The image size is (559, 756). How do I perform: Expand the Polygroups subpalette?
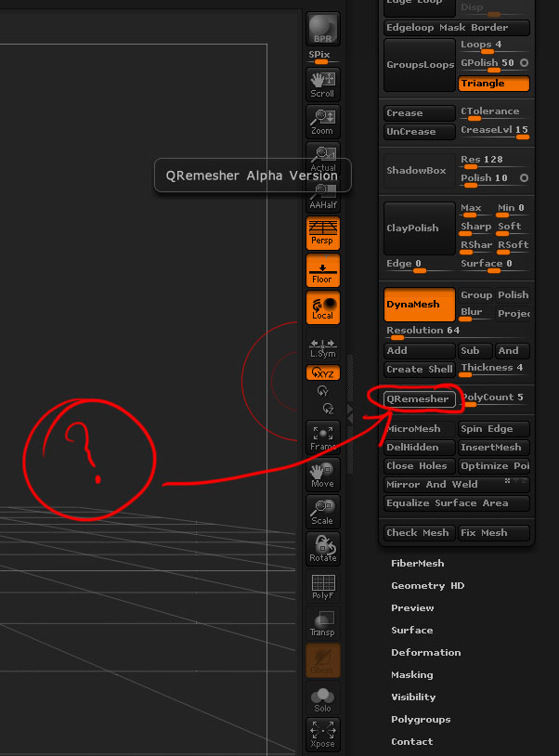click(x=422, y=719)
